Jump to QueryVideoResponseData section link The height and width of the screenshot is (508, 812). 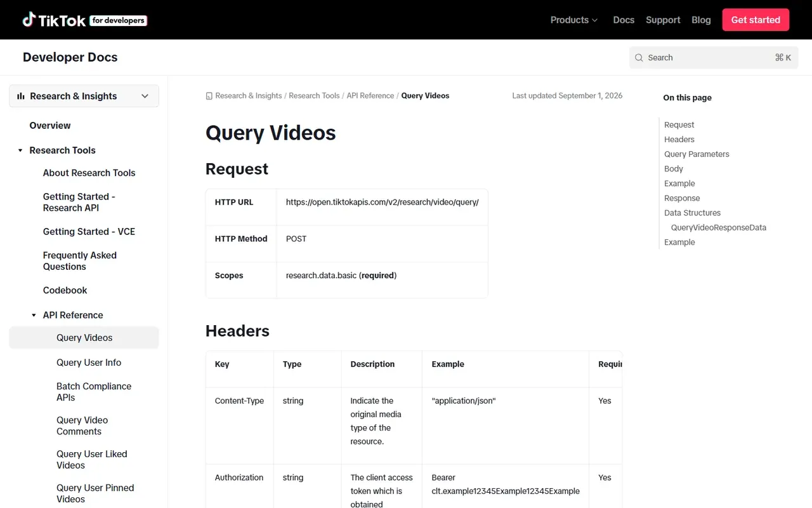(x=719, y=227)
